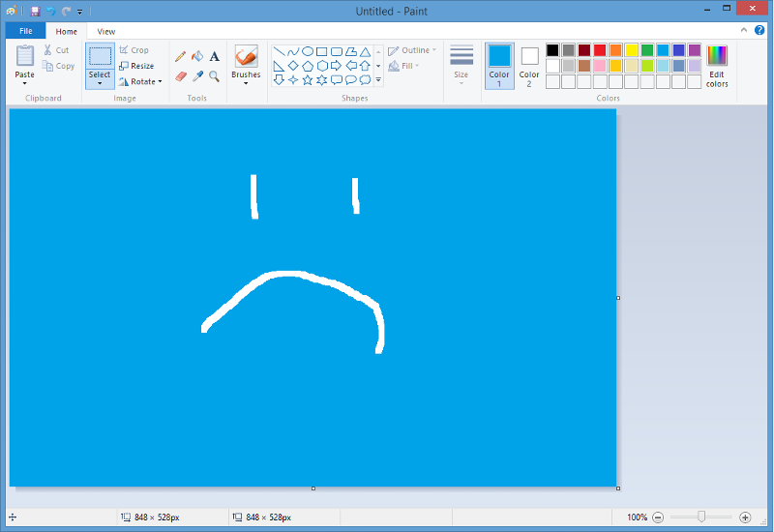Choose the Cloud callout shape
This screenshot has width=774, height=532.
pyautogui.click(x=365, y=79)
